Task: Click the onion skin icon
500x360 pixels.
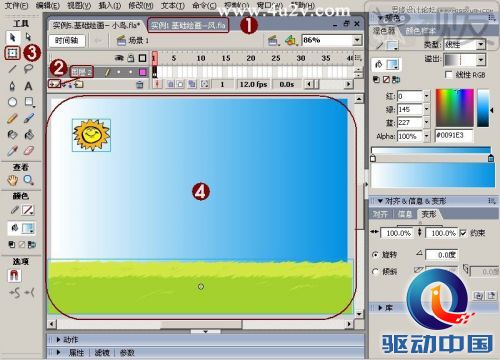Action: pos(170,84)
